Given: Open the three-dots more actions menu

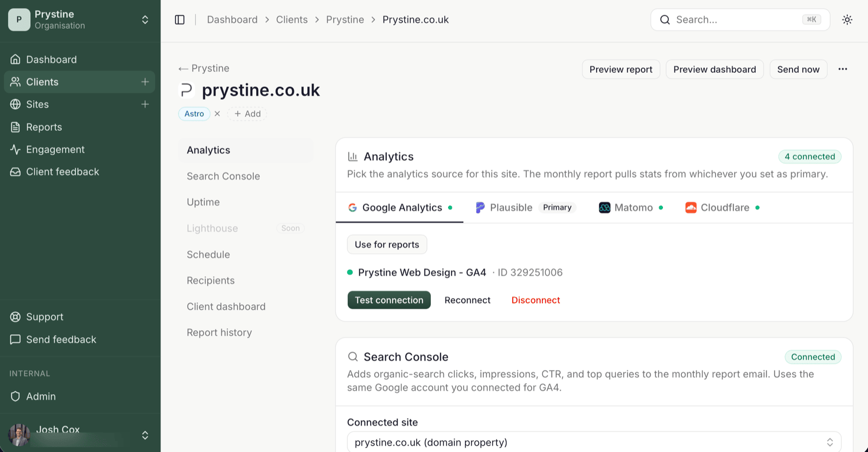Looking at the screenshot, I should (x=843, y=69).
